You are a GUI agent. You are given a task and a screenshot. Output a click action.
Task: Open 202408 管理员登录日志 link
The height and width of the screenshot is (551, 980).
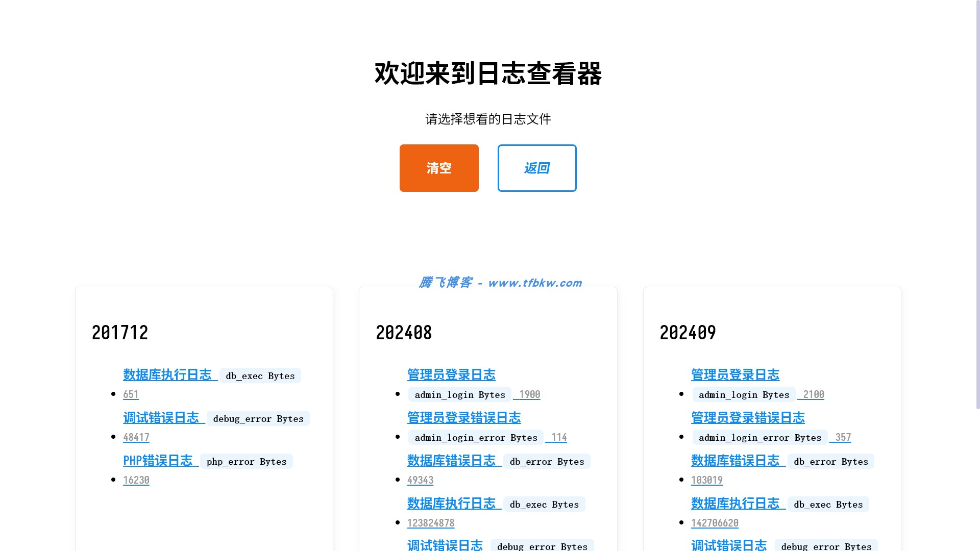[451, 375]
